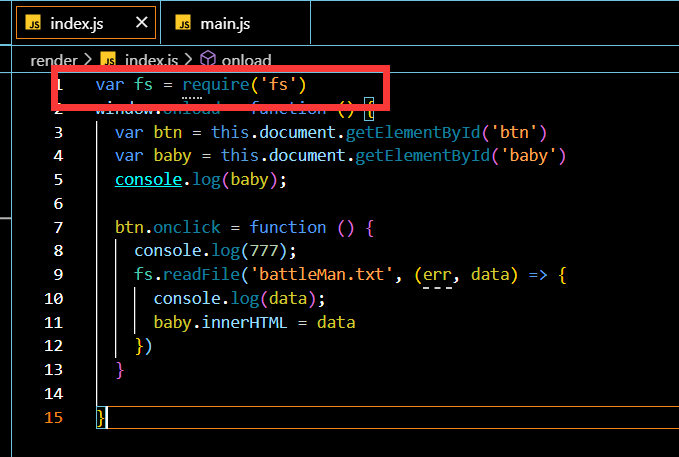Select the index.js breadcrumb item
The width and height of the screenshot is (679, 457).
[152, 60]
